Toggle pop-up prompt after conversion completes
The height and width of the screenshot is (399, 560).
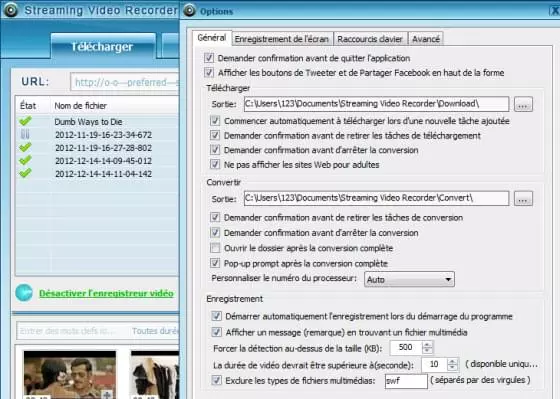pyautogui.click(x=215, y=263)
